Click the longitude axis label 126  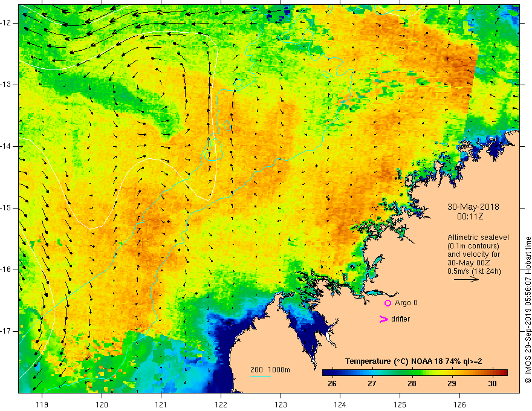tap(459, 404)
